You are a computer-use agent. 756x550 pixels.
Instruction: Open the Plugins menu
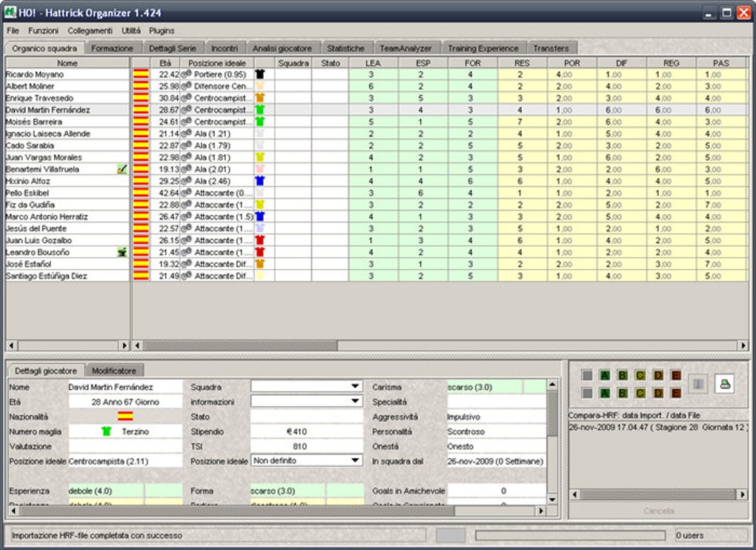162,30
